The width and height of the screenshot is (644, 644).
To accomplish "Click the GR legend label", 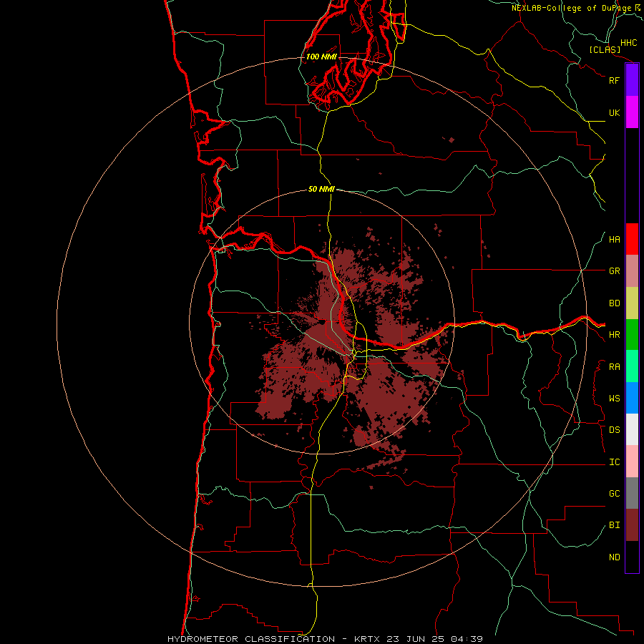I will 614,271.
